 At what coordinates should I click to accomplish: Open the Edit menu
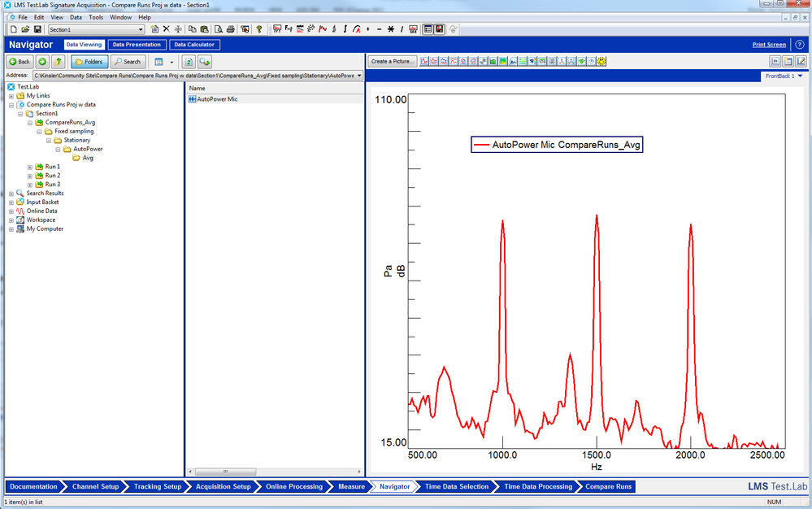[x=39, y=17]
